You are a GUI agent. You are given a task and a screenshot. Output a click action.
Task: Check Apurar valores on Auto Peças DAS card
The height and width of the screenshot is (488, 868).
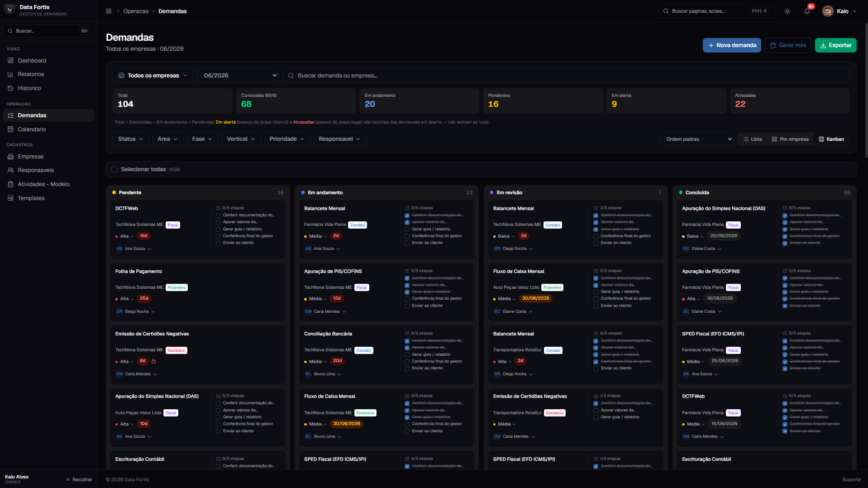218,410
